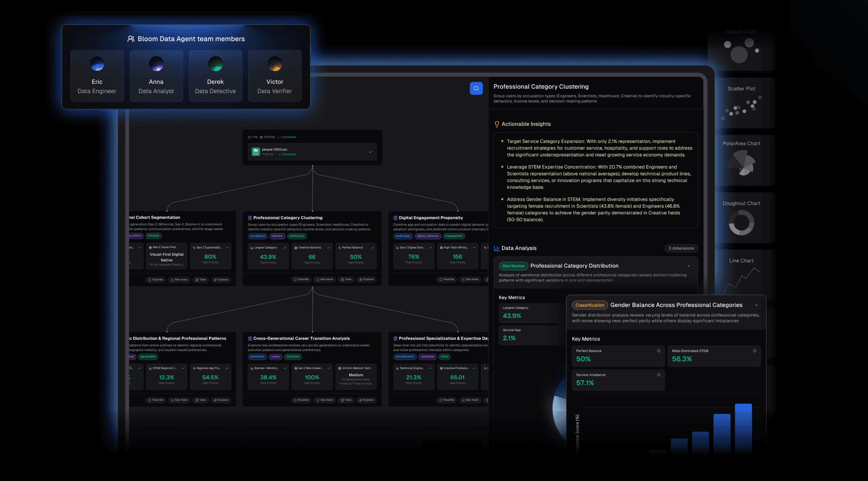Image resolution: width=868 pixels, height=481 pixels.
Task: Collapse Gender Balance Across Professional Categories panel
Action: pos(756,305)
